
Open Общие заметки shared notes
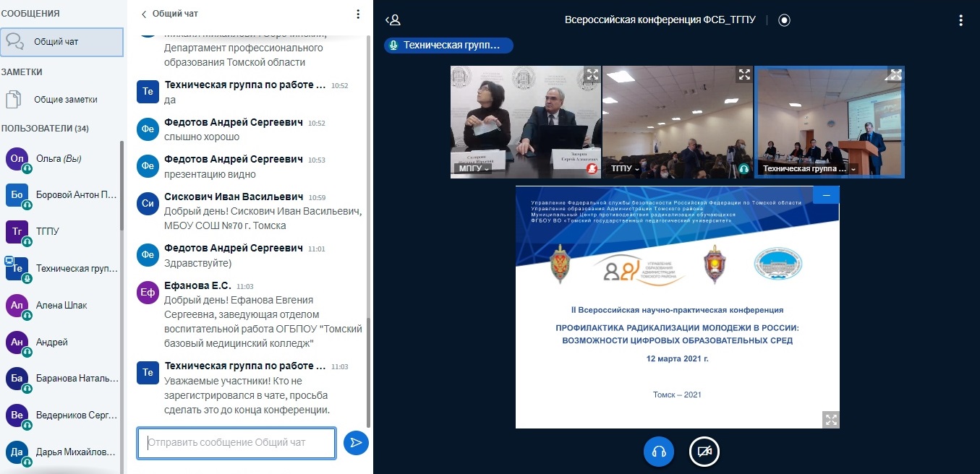[x=65, y=100]
